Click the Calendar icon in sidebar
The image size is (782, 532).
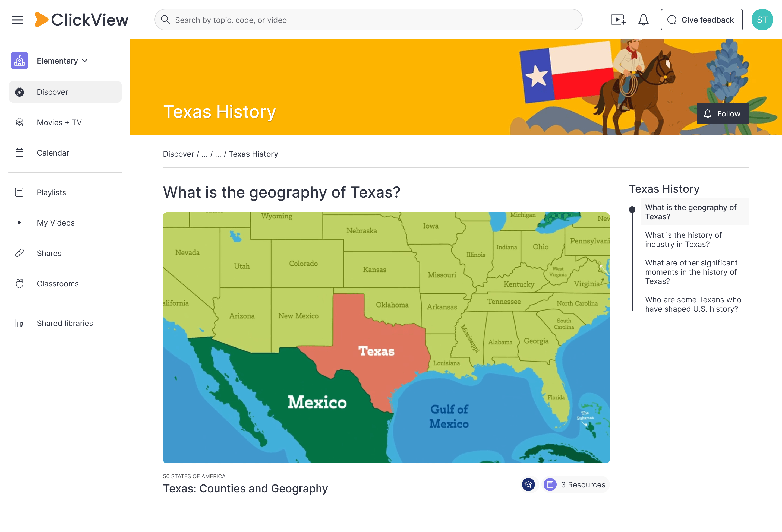(20, 153)
